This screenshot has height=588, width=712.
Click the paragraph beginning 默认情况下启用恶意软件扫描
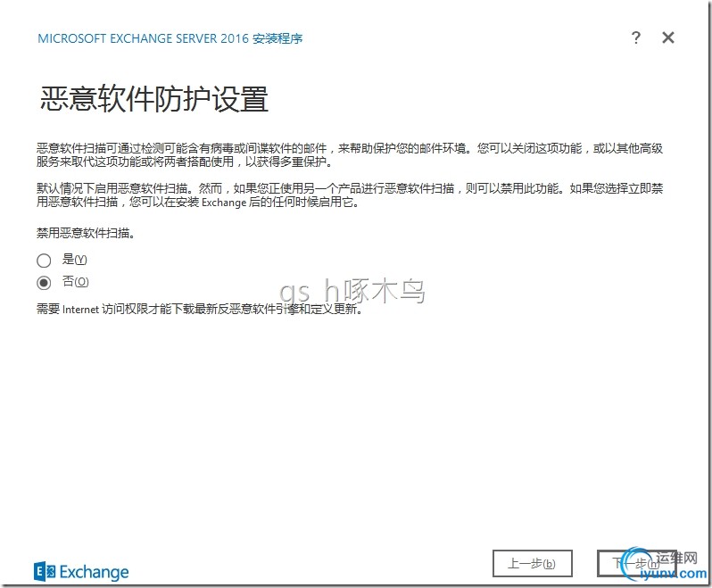click(350, 195)
